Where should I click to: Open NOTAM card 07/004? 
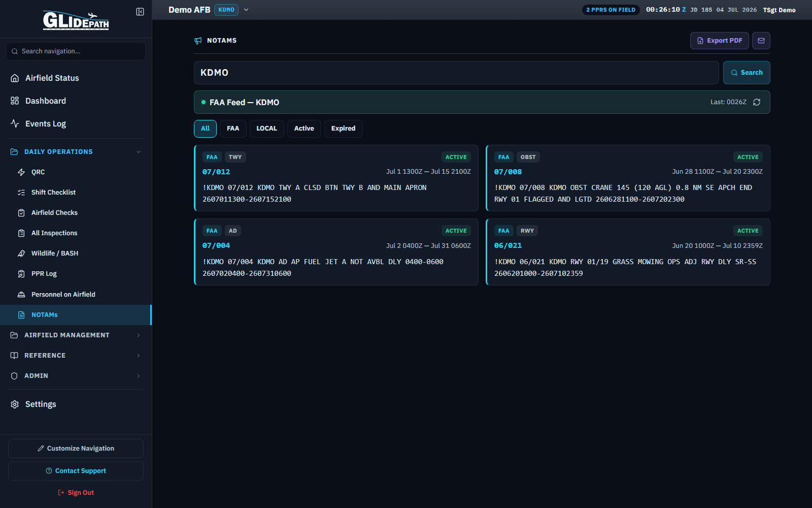tap(336, 252)
